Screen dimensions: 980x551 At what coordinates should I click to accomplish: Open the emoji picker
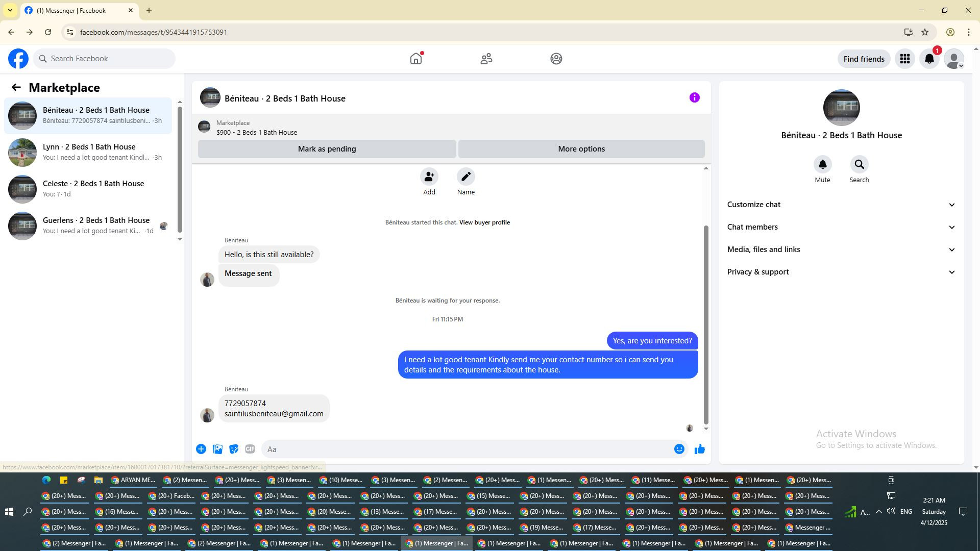pos(679,449)
